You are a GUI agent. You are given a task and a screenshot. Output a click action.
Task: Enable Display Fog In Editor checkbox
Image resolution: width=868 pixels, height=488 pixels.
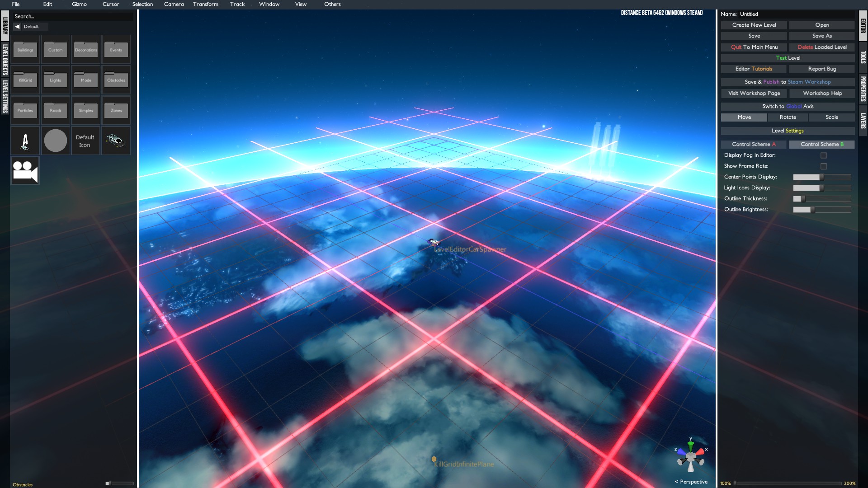pyautogui.click(x=823, y=155)
